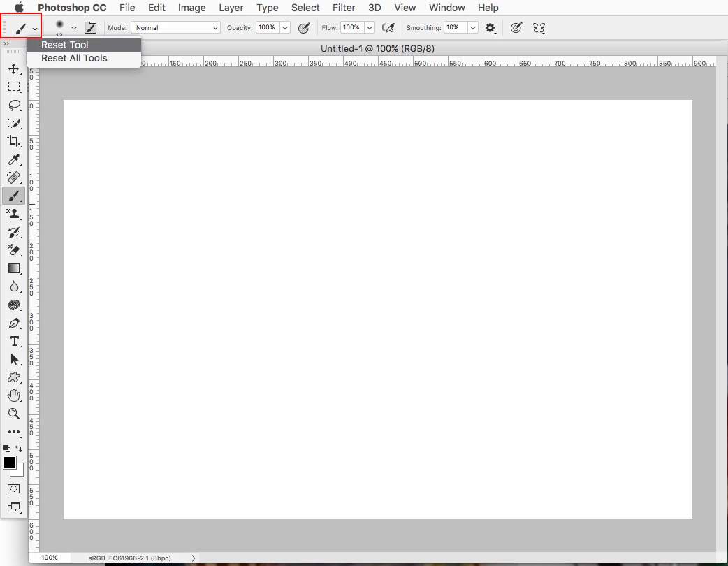Viewport: 728px width, 566px height.
Task: Open the Photoshop CC application menu
Action: (72, 8)
